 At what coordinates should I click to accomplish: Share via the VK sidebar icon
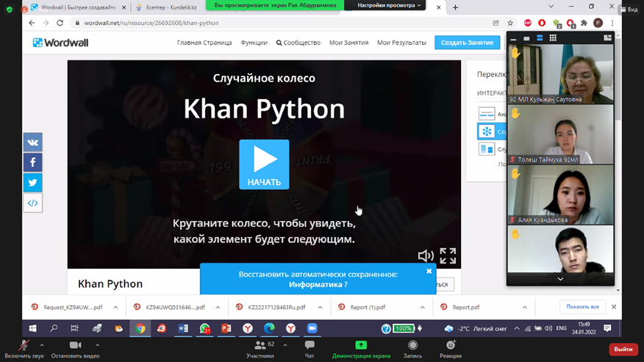click(x=33, y=142)
